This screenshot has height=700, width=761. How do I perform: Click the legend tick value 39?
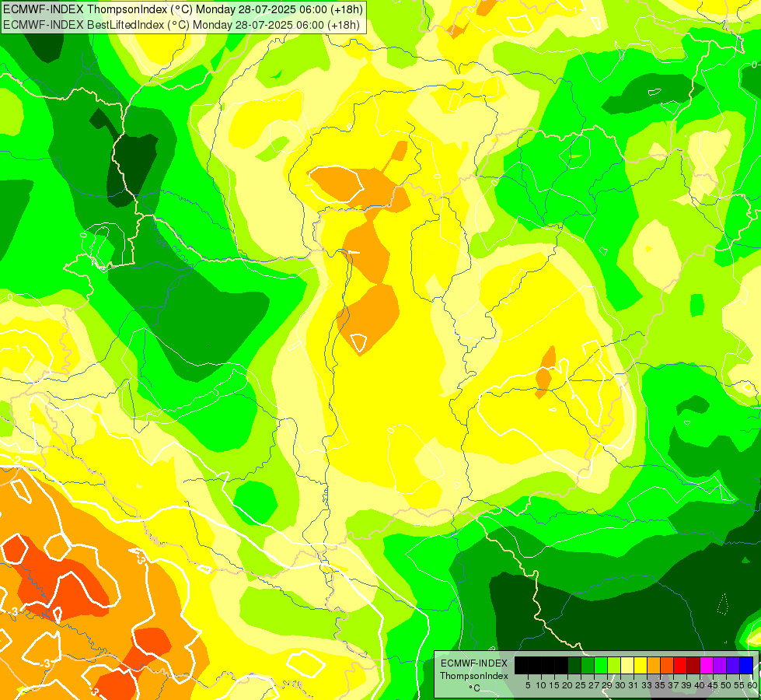(686, 685)
